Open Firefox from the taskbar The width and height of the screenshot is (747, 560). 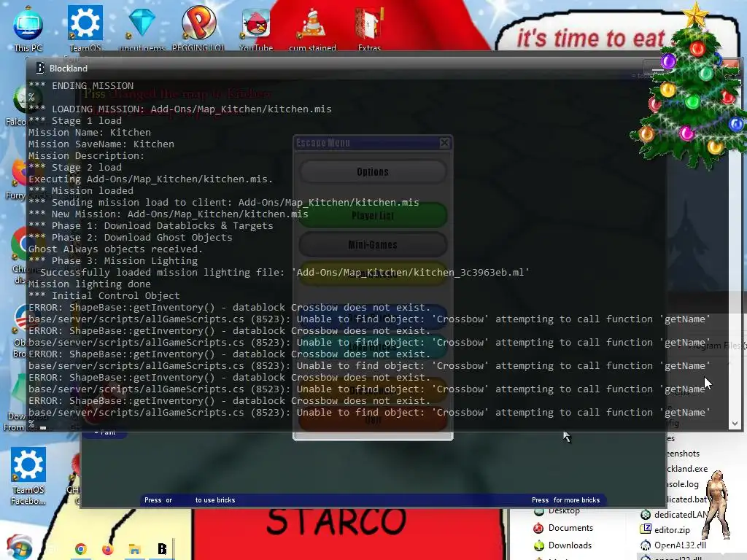pyautogui.click(x=108, y=549)
